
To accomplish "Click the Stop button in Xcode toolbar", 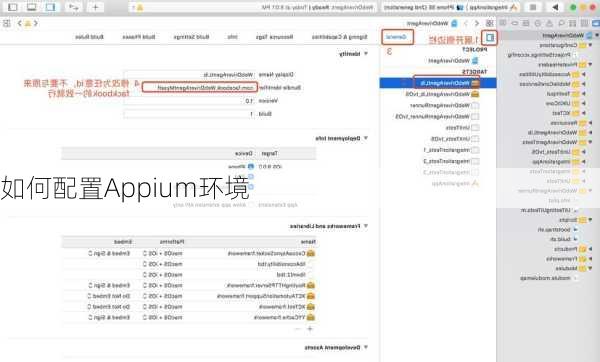I will pyautogui.click(x=533, y=7).
